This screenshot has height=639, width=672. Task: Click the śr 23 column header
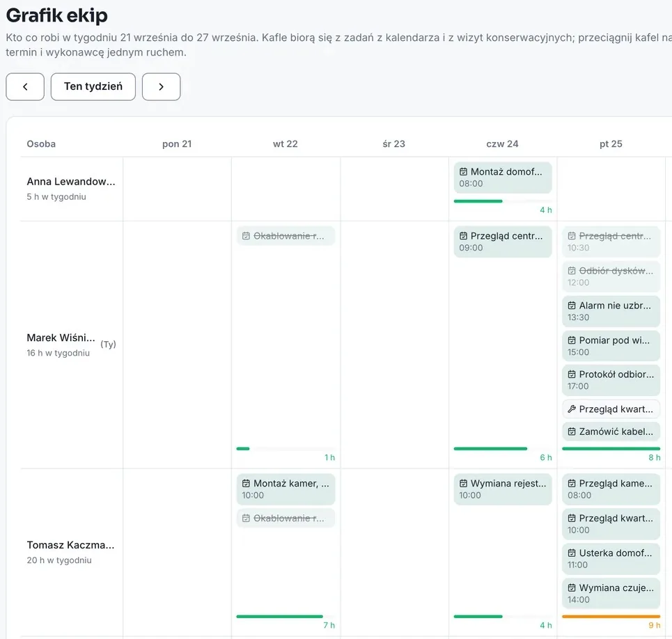click(394, 144)
